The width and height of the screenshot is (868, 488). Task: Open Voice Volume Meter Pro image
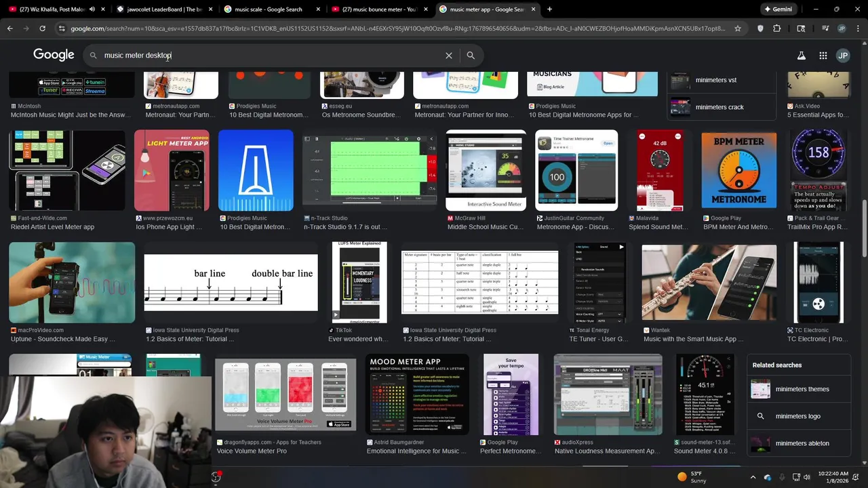click(285, 394)
